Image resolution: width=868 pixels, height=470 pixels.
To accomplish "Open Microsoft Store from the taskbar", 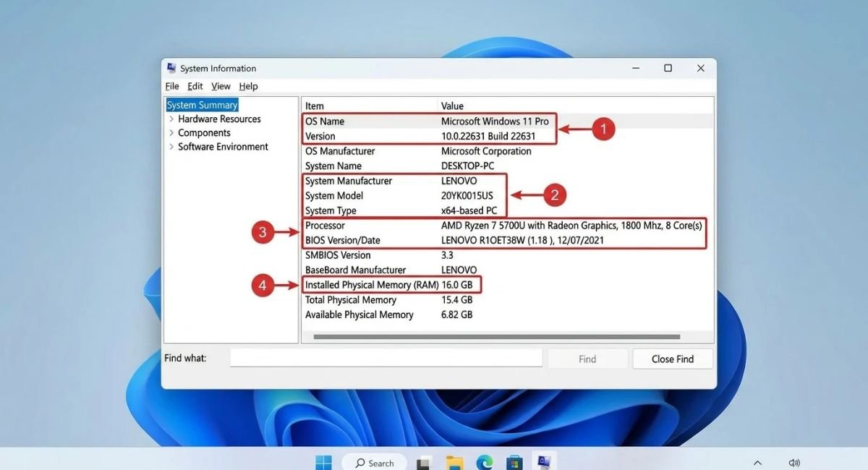I will point(514,463).
